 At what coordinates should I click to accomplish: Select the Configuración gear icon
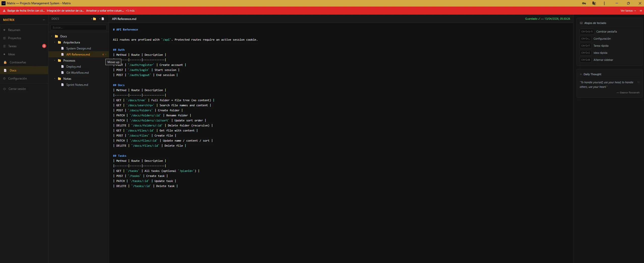(x=4, y=78)
